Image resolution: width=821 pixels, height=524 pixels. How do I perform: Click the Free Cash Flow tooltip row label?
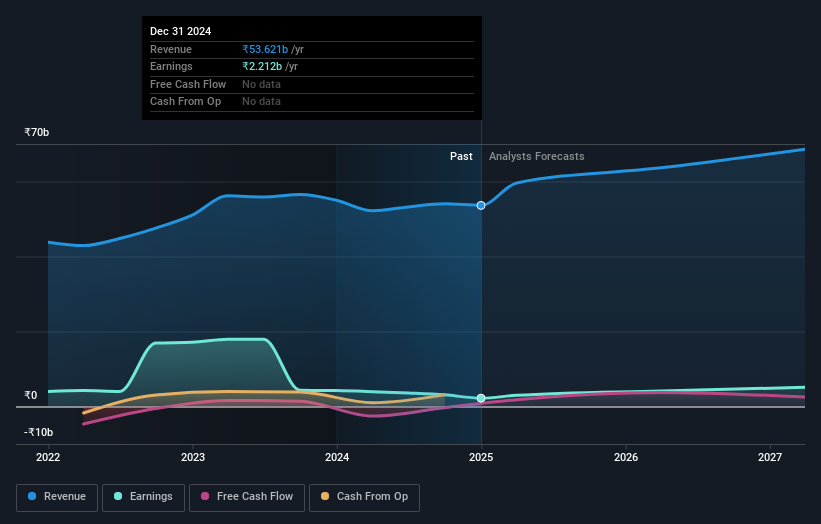[x=188, y=84]
